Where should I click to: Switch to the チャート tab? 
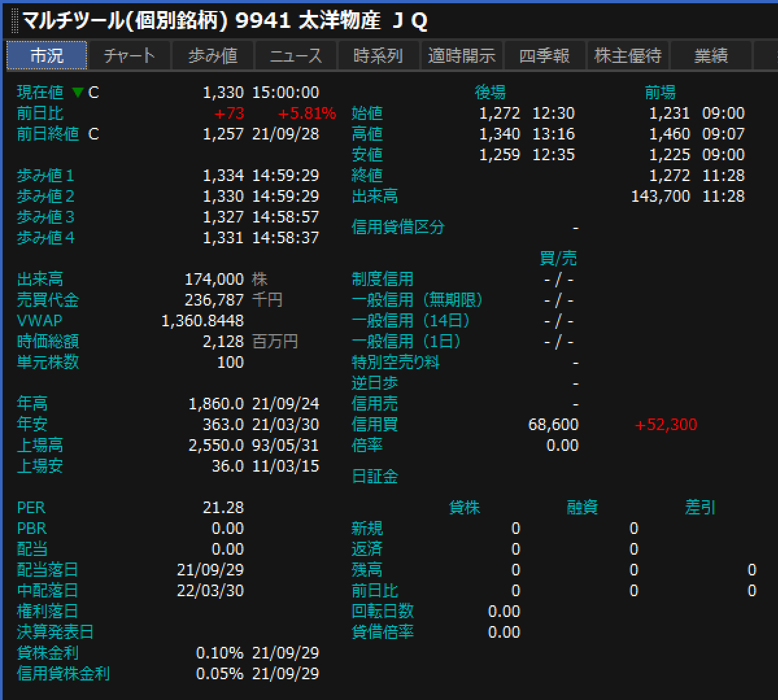coord(129,56)
